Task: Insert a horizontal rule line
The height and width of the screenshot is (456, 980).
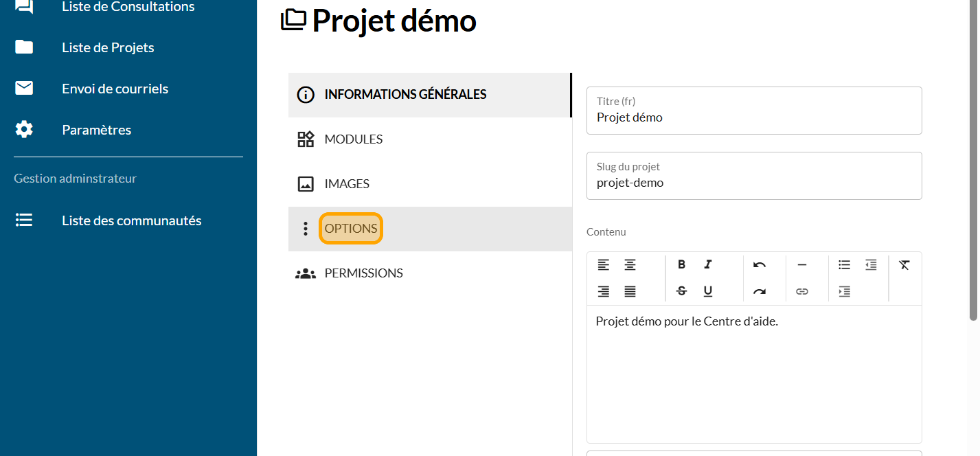Action: pyautogui.click(x=801, y=265)
